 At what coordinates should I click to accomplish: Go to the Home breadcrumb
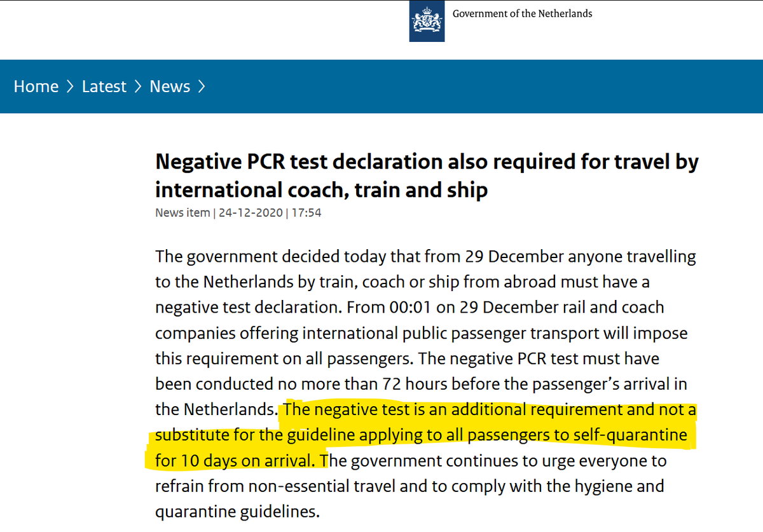click(36, 86)
